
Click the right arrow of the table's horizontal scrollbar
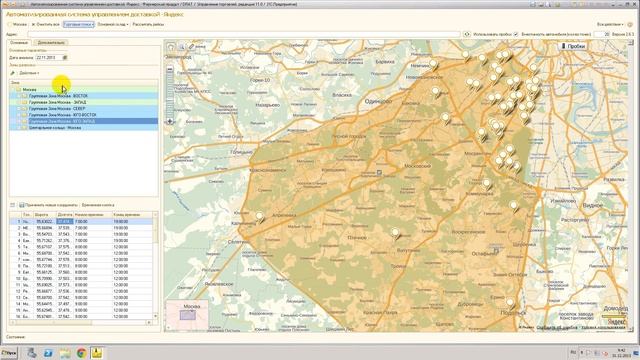pyautogui.click(x=149, y=322)
